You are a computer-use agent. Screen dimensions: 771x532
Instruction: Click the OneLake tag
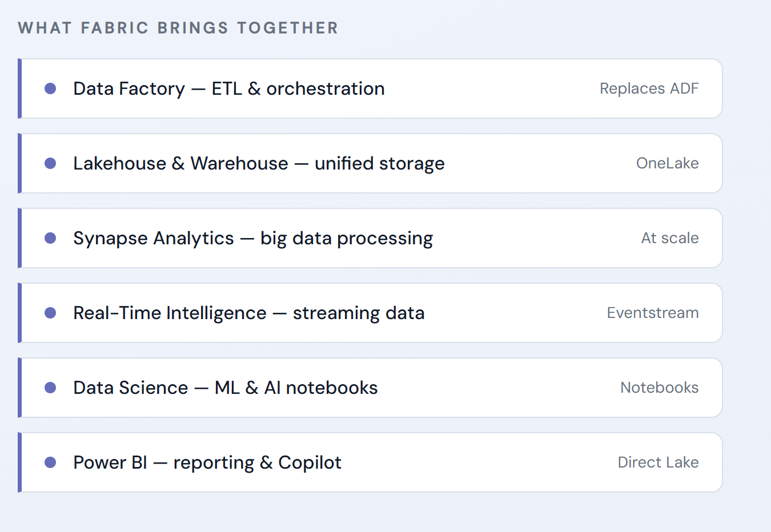pos(667,163)
